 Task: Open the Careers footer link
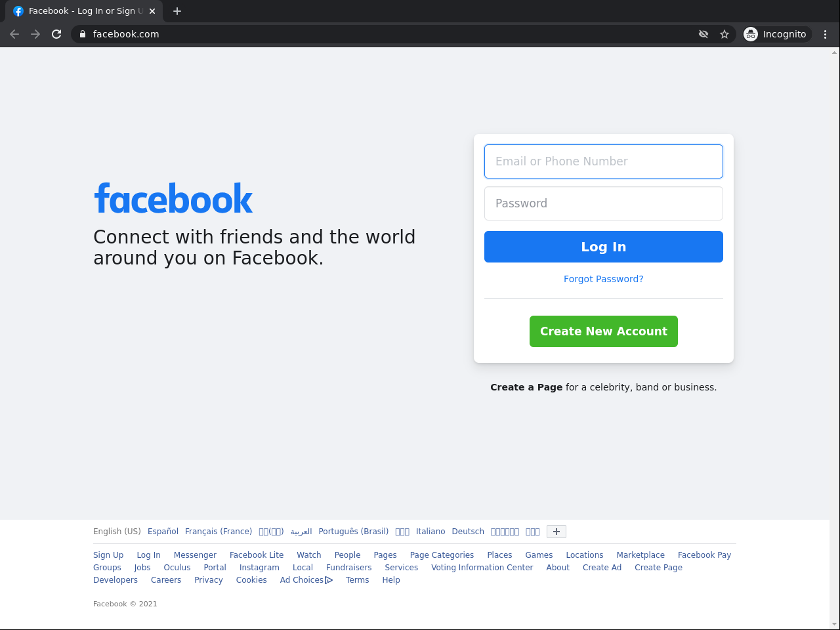point(166,580)
